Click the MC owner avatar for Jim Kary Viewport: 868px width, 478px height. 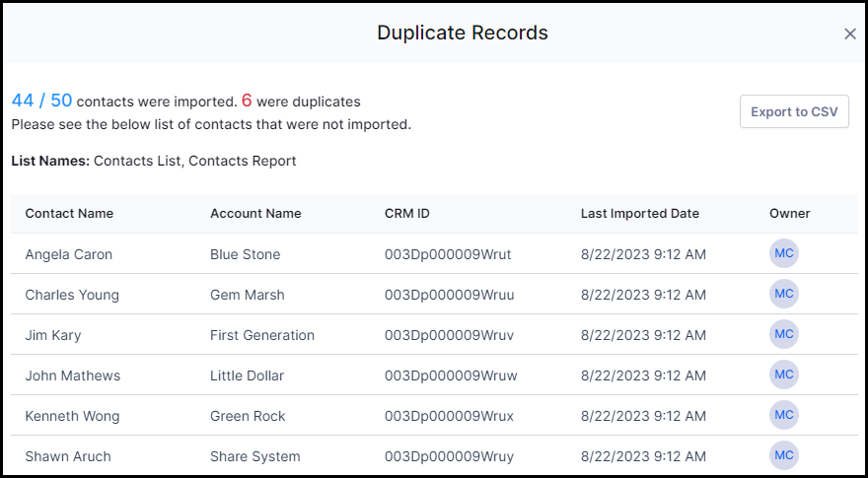(784, 334)
